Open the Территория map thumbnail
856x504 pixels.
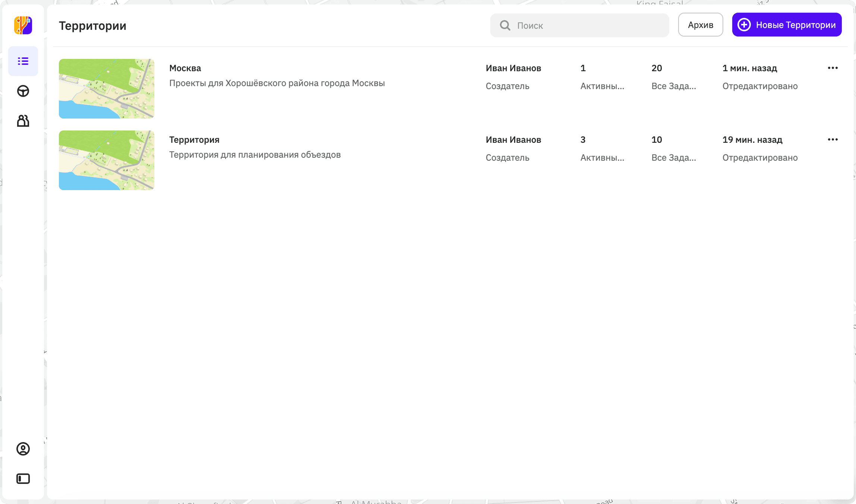coord(107,160)
